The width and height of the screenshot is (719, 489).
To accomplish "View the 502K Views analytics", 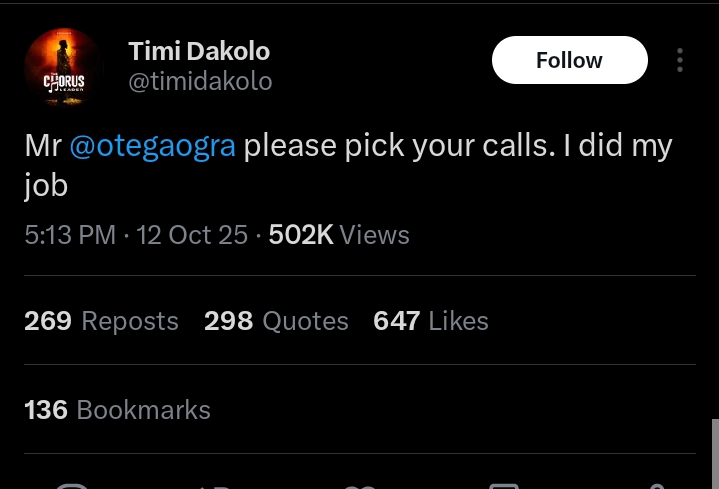I will pos(339,235).
